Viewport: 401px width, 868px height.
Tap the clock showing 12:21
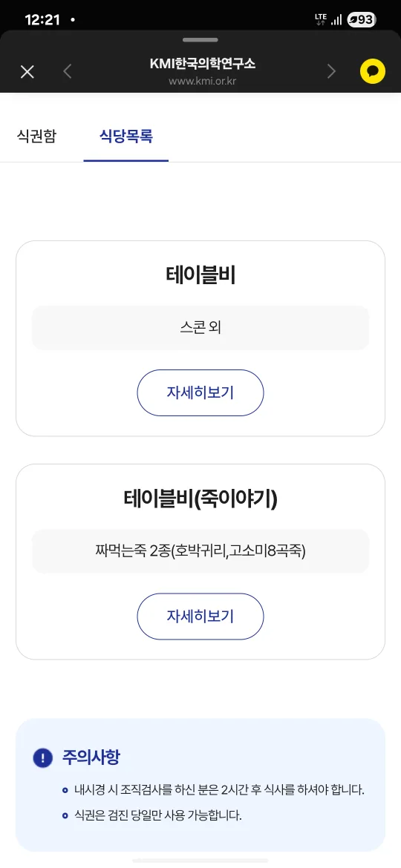tap(42, 20)
